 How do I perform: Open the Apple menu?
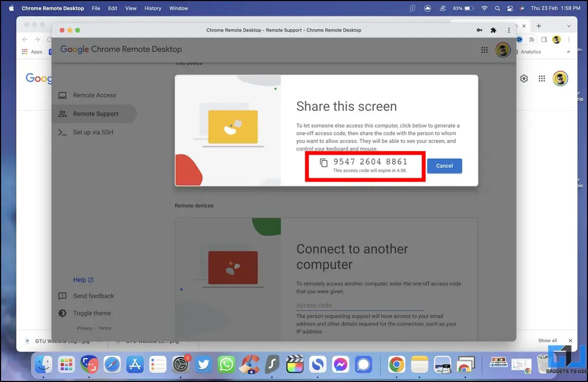click(11, 8)
